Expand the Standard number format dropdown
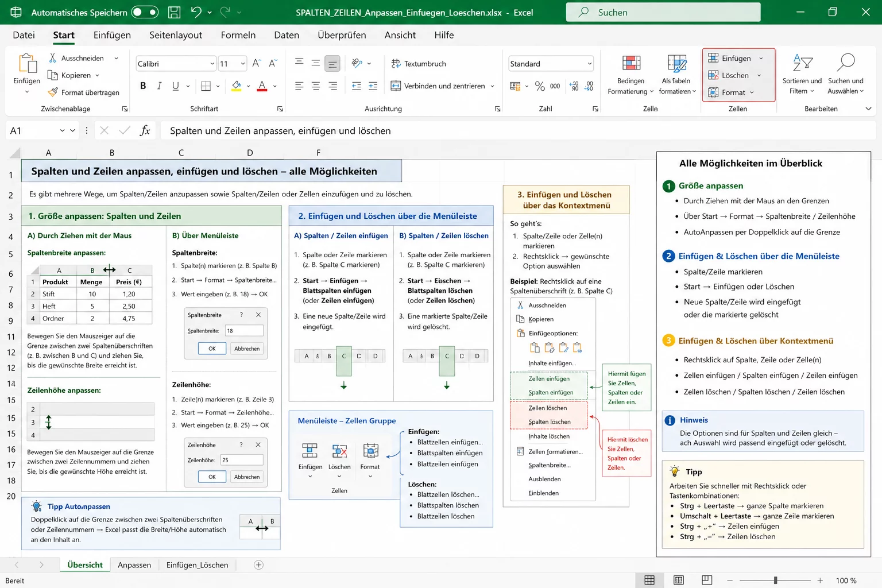Image resolution: width=882 pixels, height=588 pixels. coord(589,64)
